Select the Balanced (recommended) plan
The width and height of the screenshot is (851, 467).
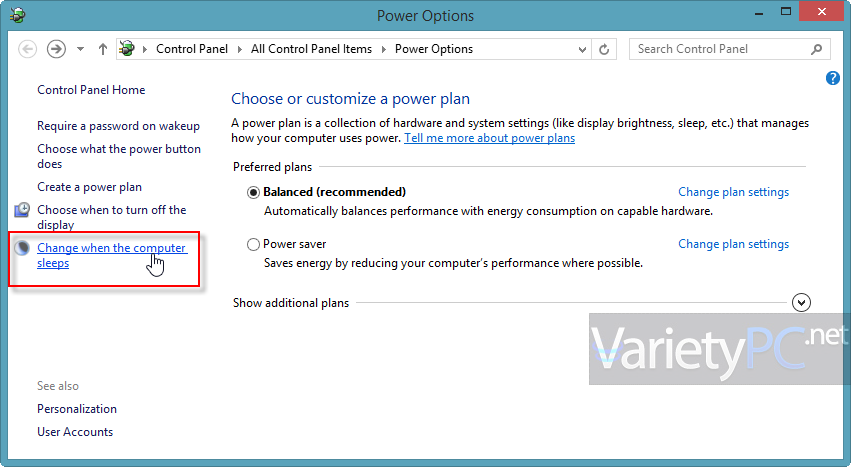[x=253, y=192]
